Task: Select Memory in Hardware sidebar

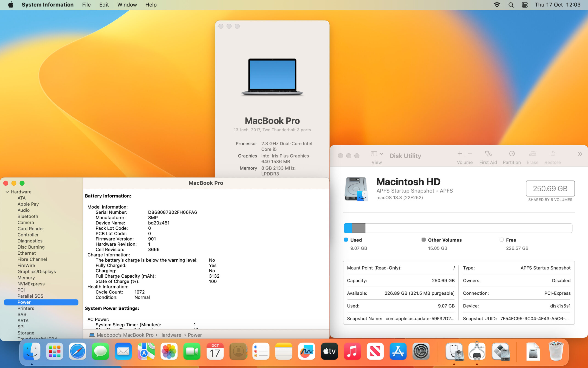Action: pos(26,278)
